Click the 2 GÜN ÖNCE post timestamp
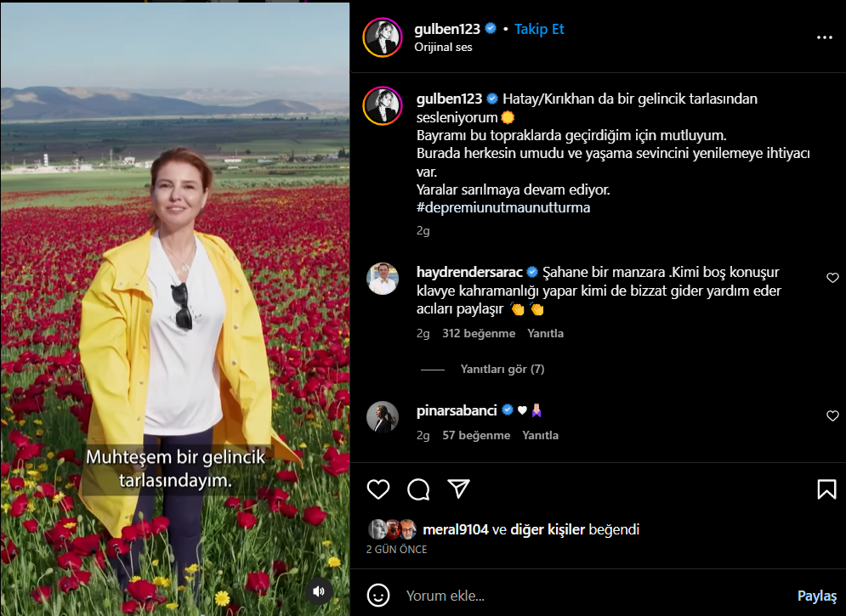846x616 pixels. (396, 550)
